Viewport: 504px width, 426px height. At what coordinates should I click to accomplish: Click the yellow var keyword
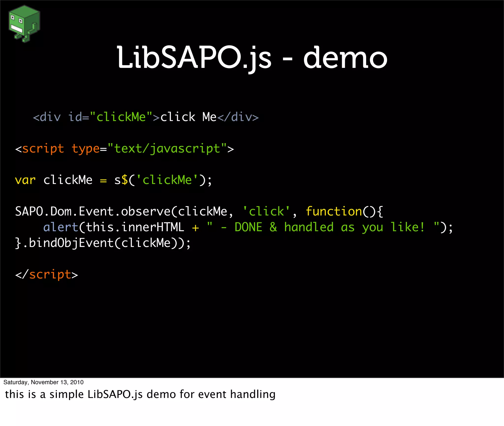point(25,180)
